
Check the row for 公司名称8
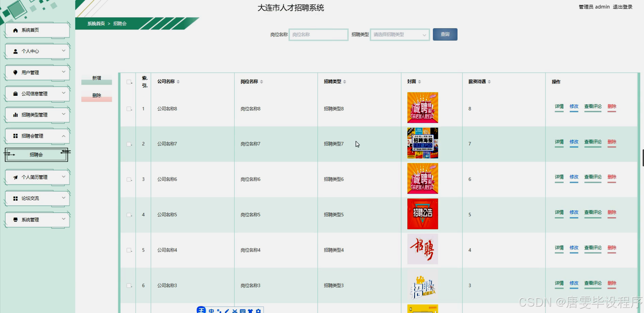(129, 109)
